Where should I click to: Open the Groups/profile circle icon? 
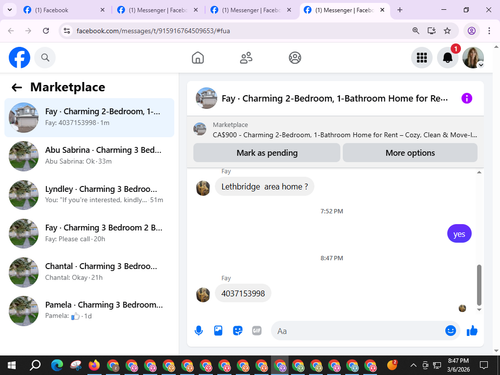point(295,58)
